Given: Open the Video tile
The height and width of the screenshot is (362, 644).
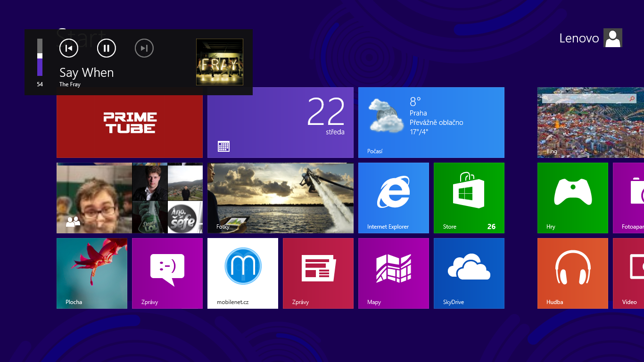Looking at the screenshot, I should (632, 273).
